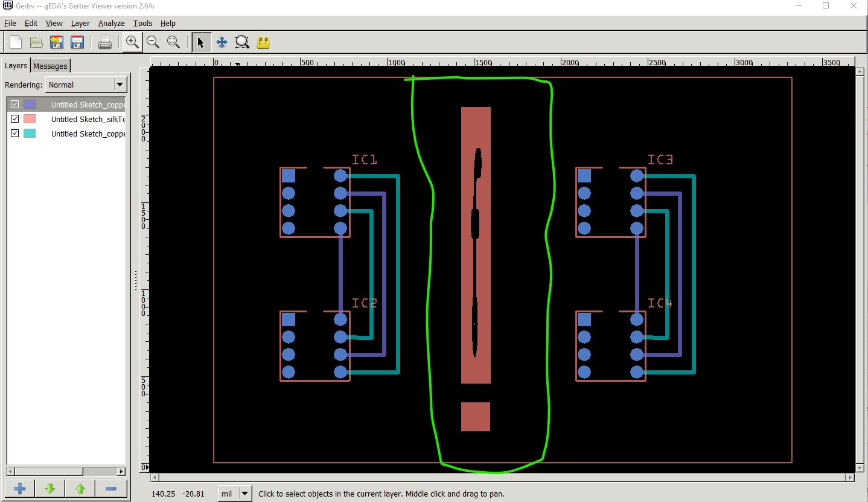868x502 pixels.
Task: Click the Revert layers toolbar icon
Action: [x=57, y=42]
